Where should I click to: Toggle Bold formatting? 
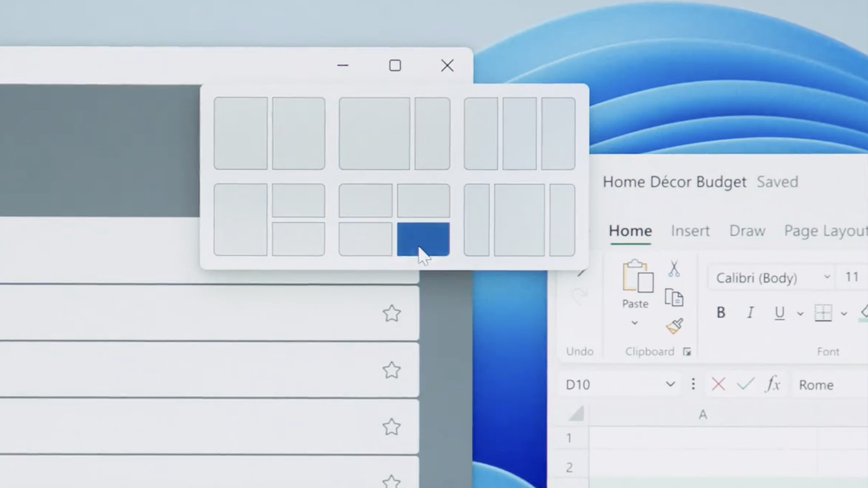[x=720, y=313]
